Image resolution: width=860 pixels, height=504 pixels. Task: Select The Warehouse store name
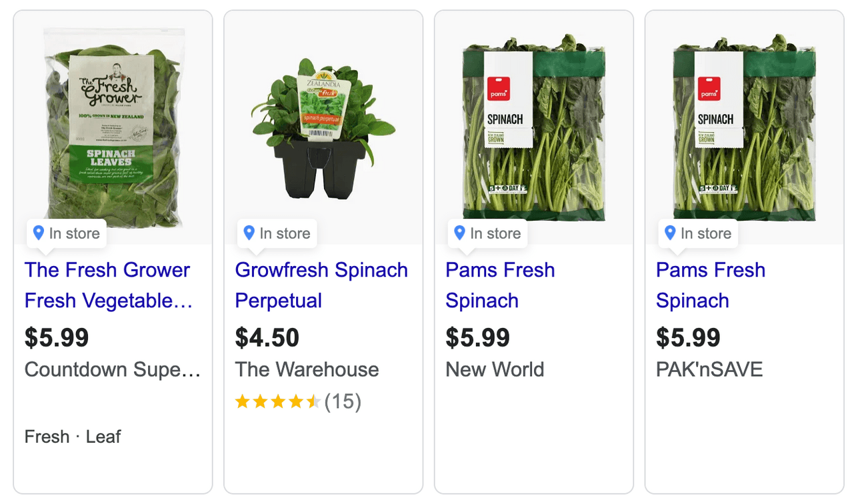click(x=307, y=369)
